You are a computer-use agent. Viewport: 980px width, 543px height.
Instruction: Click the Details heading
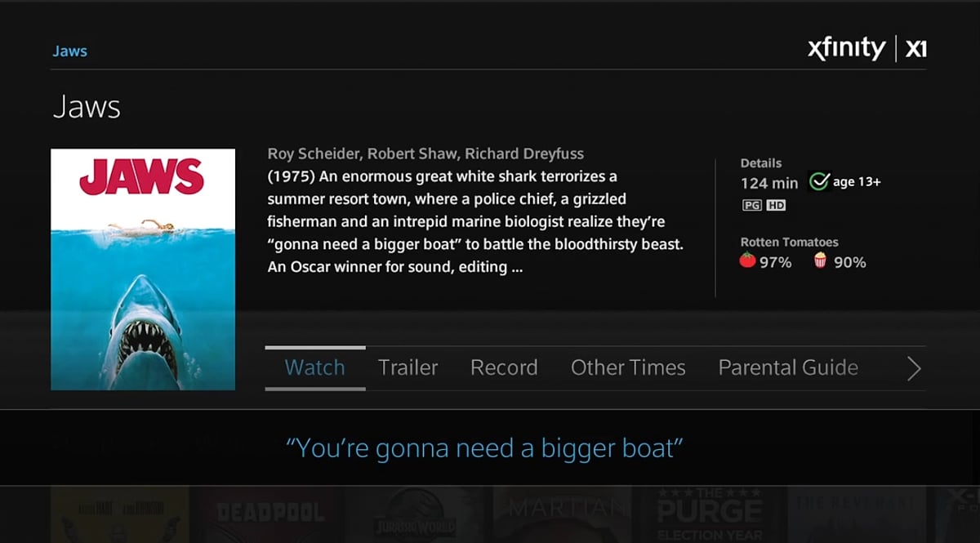(x=761, y=163)
